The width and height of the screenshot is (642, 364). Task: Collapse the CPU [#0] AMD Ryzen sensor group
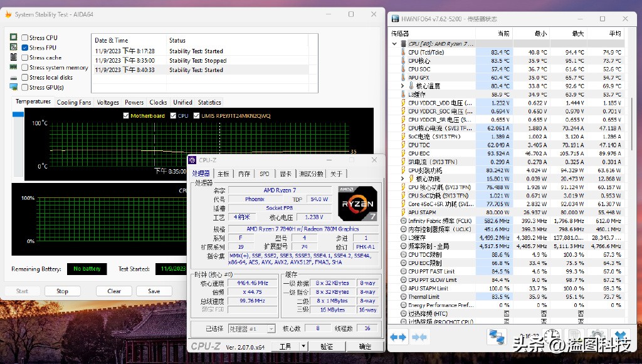click(x=394, y=43)
